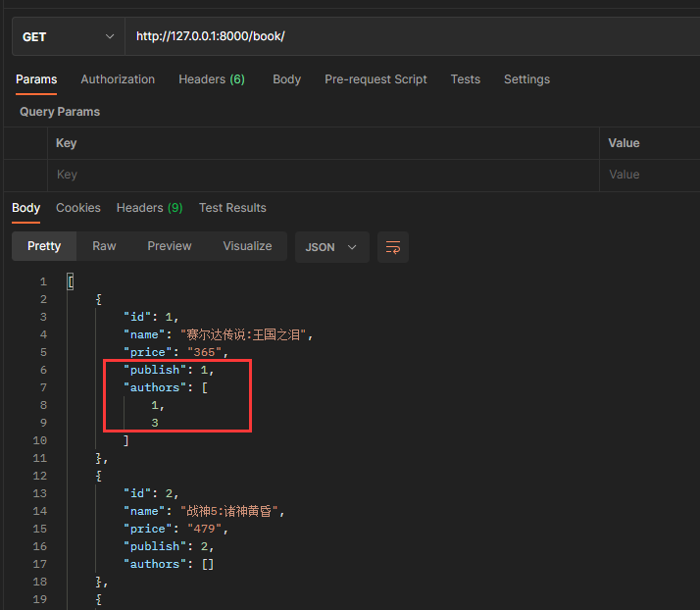Screen dimensions: 700x610
Task: Open the Settings tab
Action: point(526,79)
